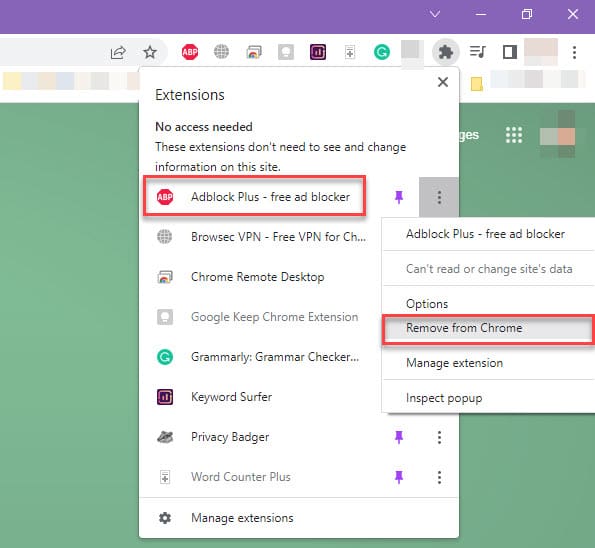Click the Grammarly icon in list
Image resolution: width=595 pixels, height=548 pixels.
pos(165,357)
